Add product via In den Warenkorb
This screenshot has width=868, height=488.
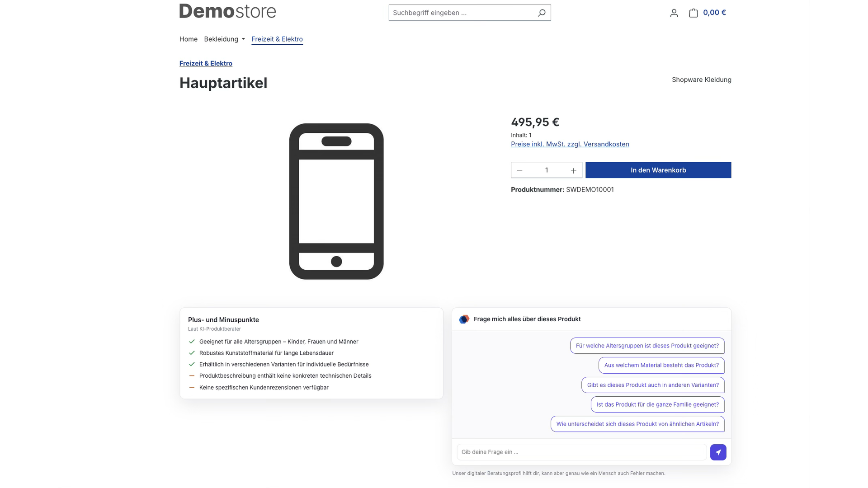[x=658, y=170]
